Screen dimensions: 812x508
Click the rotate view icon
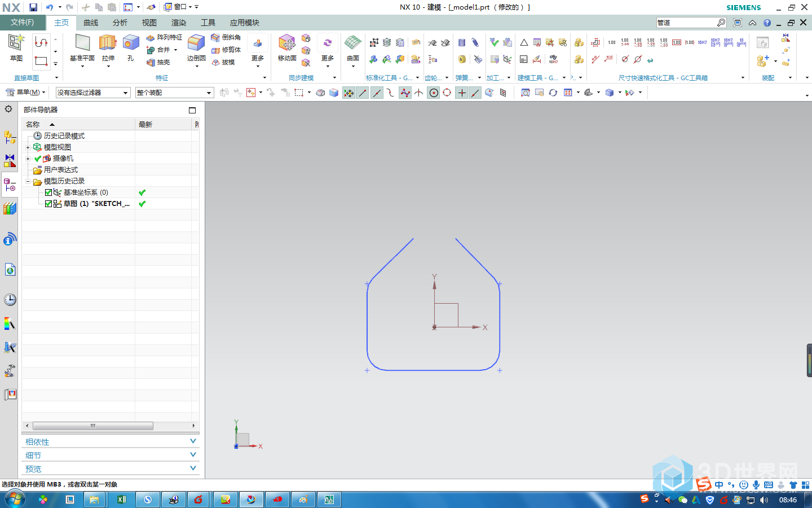coord(553,93)
